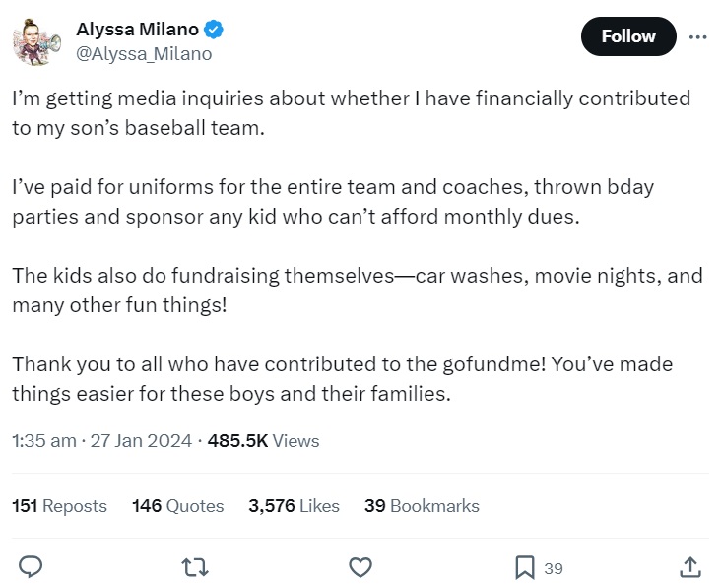Click the paragraph about kids' fundraising

pyautogui.click(x=357, y=290)
